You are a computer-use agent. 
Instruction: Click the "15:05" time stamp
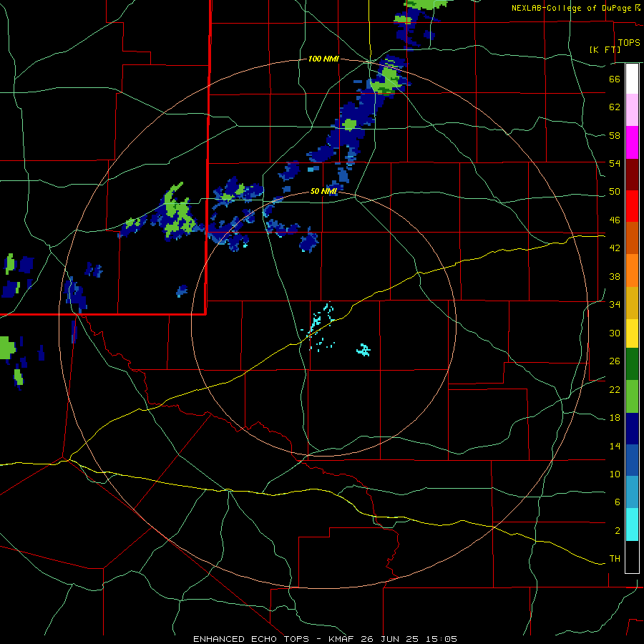[441, 639]
